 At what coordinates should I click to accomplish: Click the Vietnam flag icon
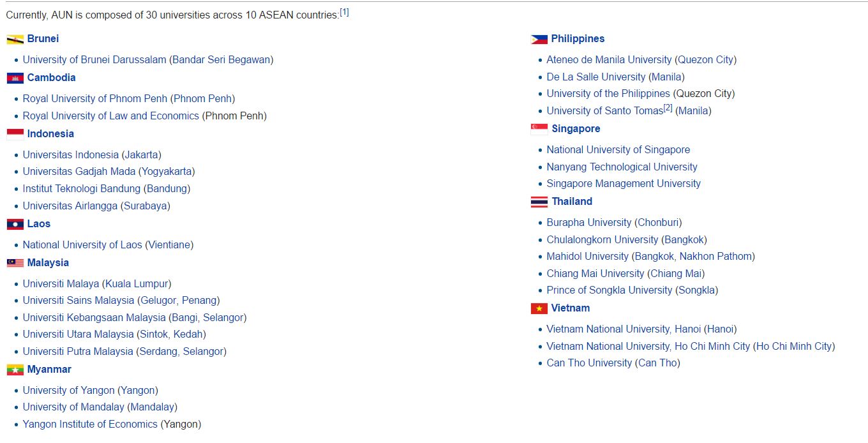pos(539,308)
